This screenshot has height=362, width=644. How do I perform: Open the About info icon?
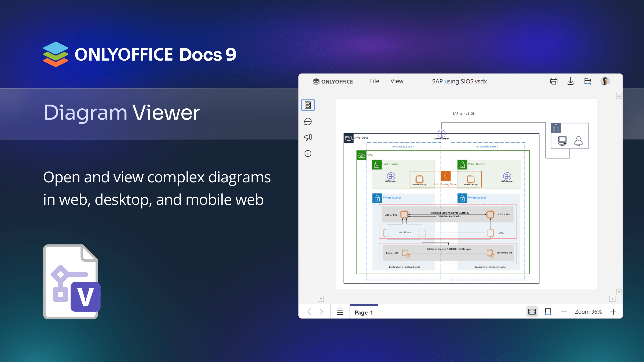(308, 154)
